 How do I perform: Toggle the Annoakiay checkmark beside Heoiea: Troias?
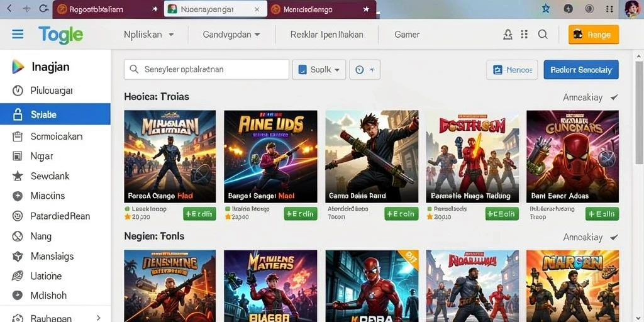614,97
